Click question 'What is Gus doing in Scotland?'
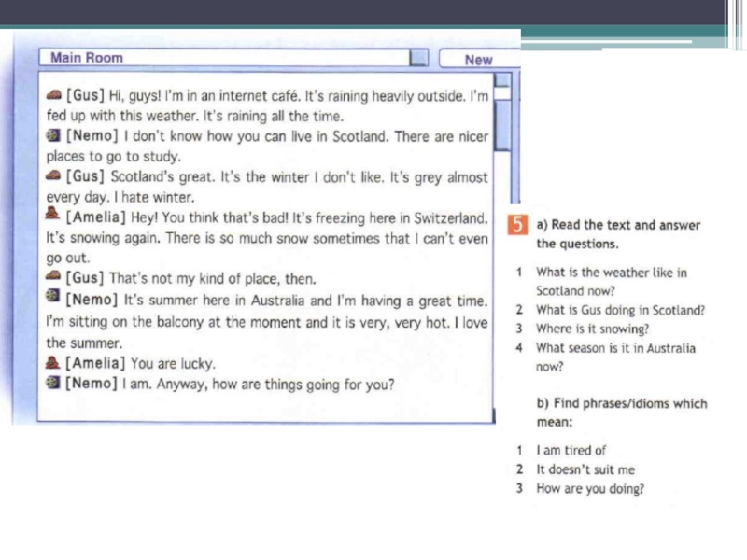 620,310
